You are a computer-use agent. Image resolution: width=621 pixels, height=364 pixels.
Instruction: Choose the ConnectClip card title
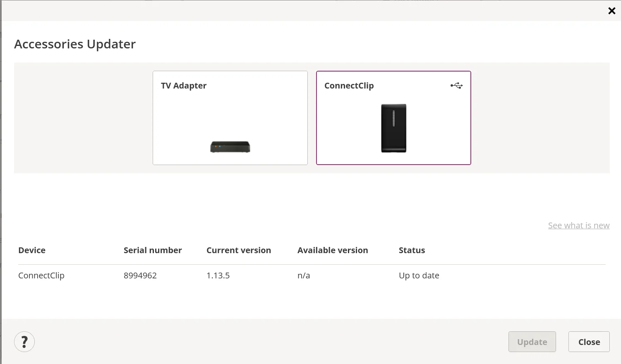349,86
